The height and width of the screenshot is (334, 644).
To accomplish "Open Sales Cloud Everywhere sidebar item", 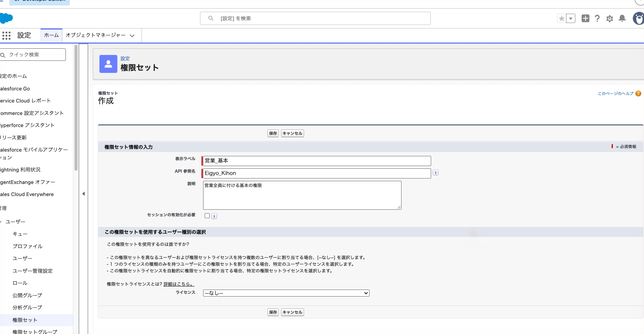I will click(x=27, y=194).
